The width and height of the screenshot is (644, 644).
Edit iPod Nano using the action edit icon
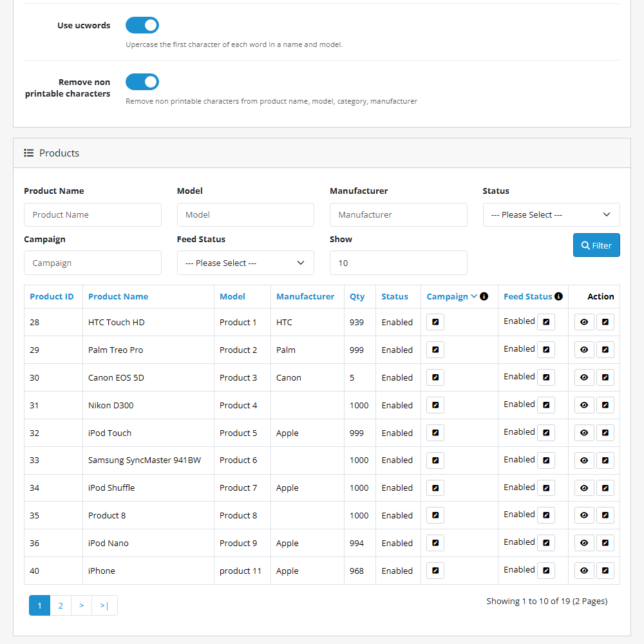coord(605,542)
